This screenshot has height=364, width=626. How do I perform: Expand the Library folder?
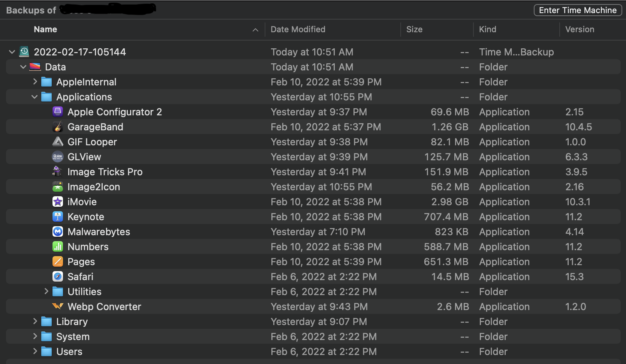tap(35, 321)
